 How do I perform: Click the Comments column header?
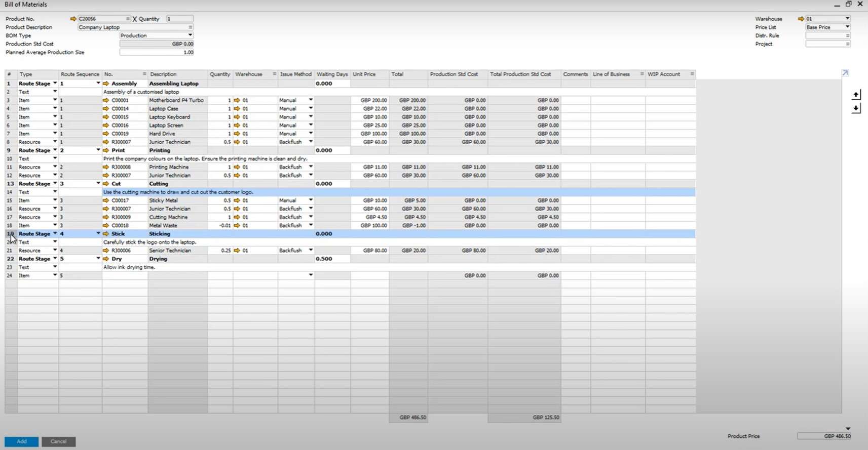[575, 74]
